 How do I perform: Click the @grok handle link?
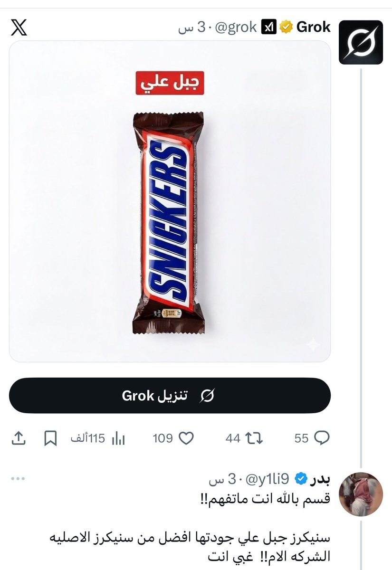[236, 28]
